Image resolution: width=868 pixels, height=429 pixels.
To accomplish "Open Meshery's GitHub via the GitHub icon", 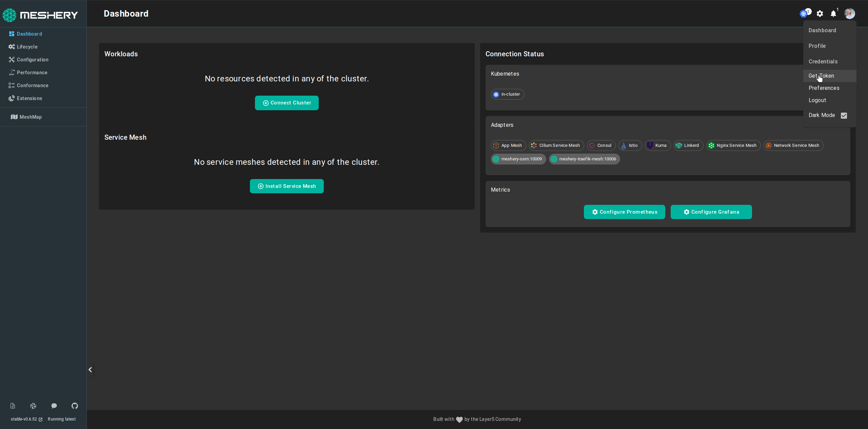I will tap(75, 406).
